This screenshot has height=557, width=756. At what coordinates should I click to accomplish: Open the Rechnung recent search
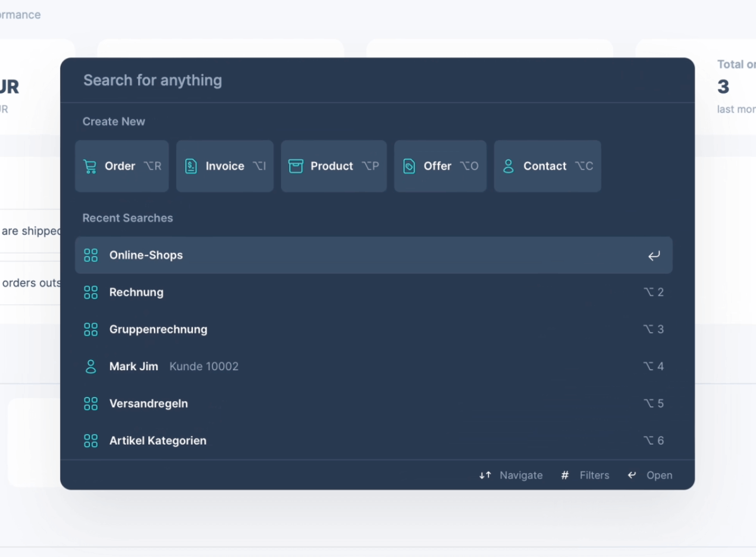[136, 292]
